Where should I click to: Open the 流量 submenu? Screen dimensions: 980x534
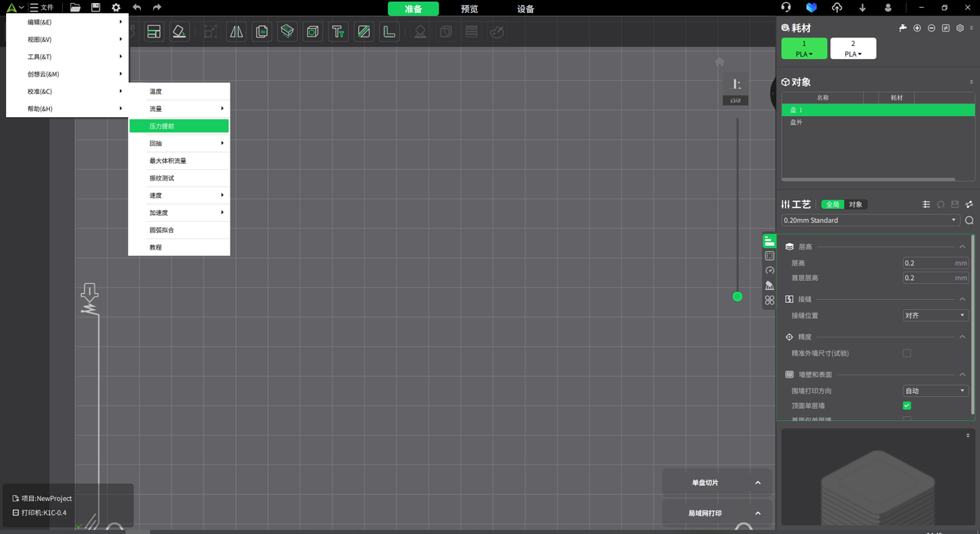click(179, 109)
